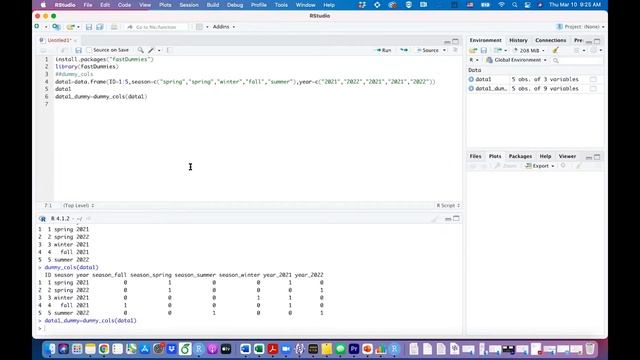Save workspace icon in Environment pane
The width and height of the screenshot is (640, 360).
coord(484,50)
